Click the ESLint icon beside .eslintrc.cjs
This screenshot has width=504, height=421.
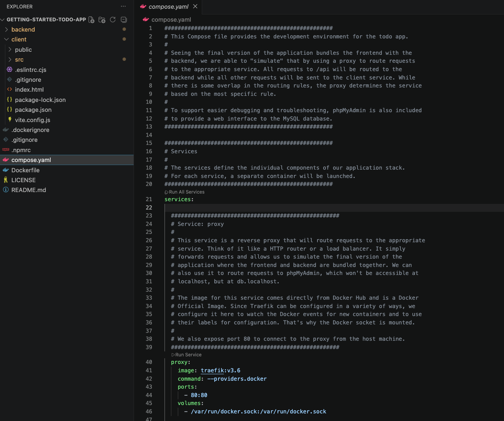point(10,70)
